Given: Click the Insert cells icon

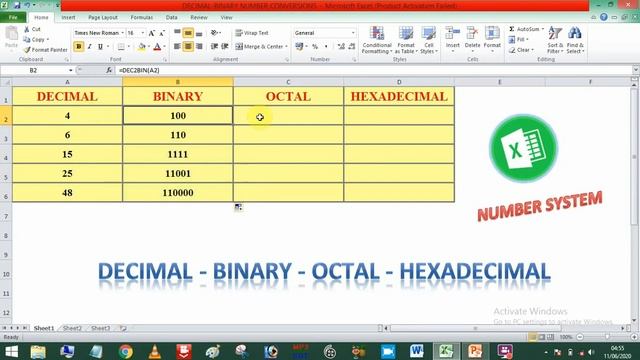Looking at the screenshot, I should click(452, 33).
